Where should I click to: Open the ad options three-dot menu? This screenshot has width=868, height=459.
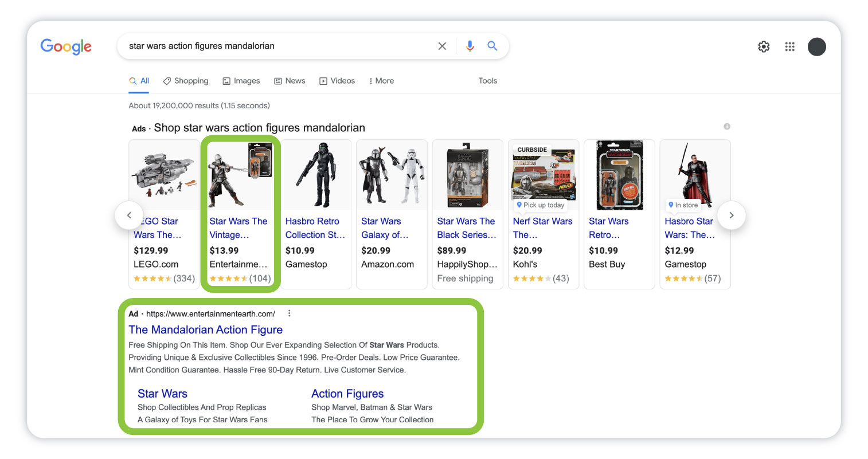pyautogui.click(x=290, y=313)
